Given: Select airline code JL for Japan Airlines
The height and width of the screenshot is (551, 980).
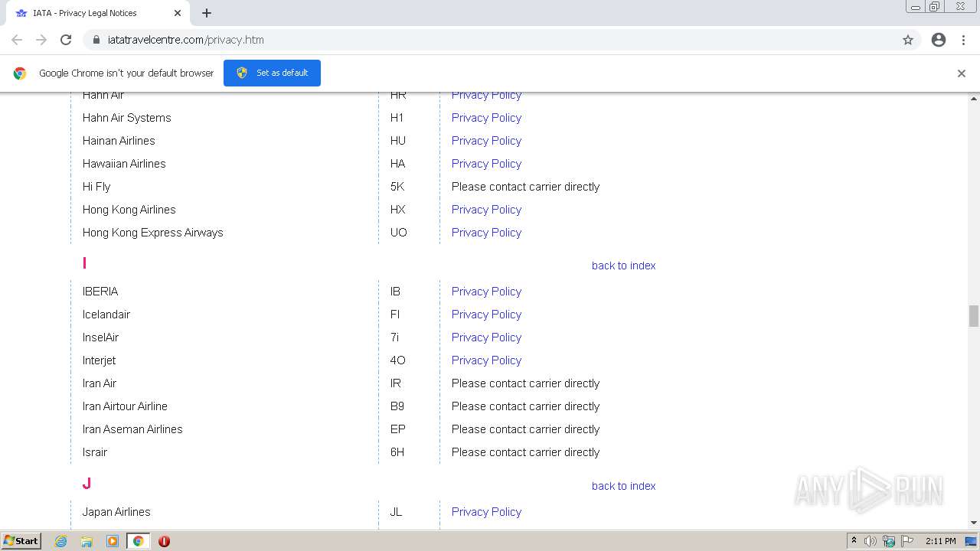Looking at the screenshot, I should [x=396, y=512].
